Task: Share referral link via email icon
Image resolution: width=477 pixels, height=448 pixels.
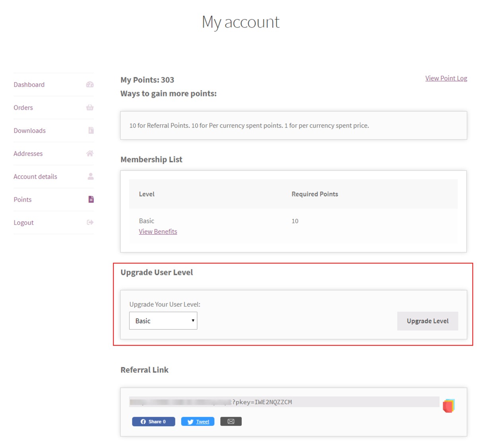Action: click(231, 421)
